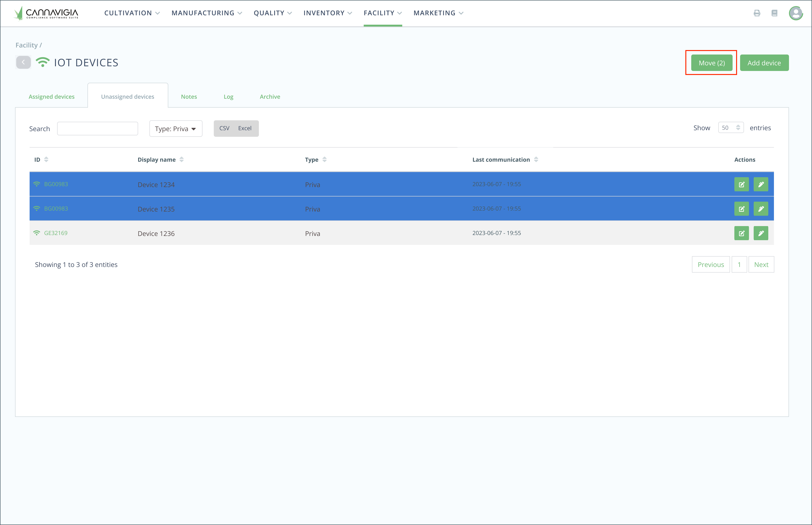Click the printer icon in header
812x525 pixels.
(757, 13)
